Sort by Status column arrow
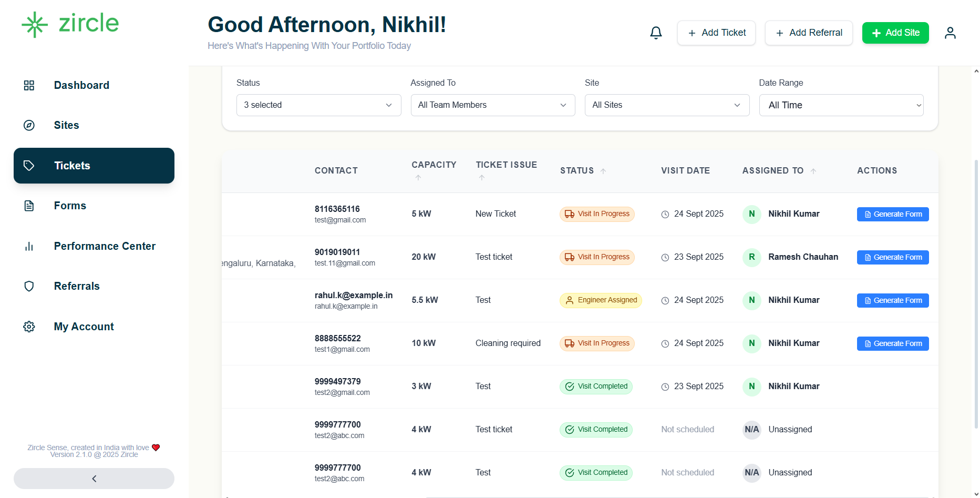The image size is (980, 498). [603, 171]
